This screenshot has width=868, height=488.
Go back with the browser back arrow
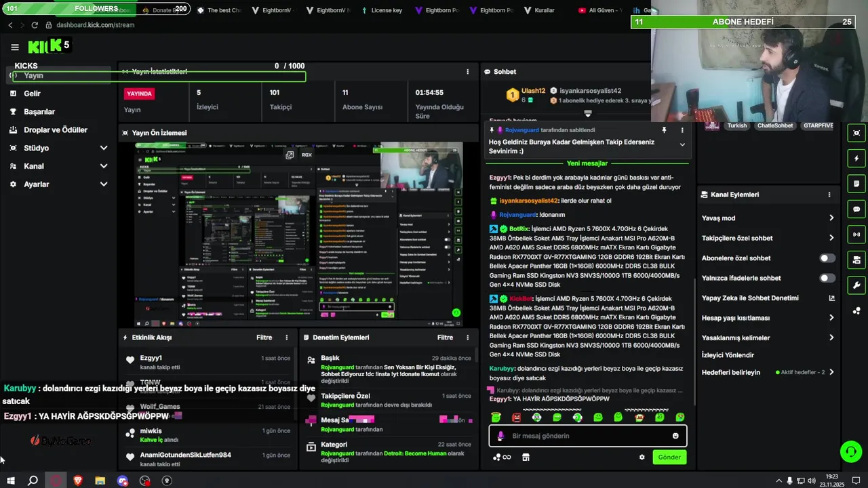point(10,25)
